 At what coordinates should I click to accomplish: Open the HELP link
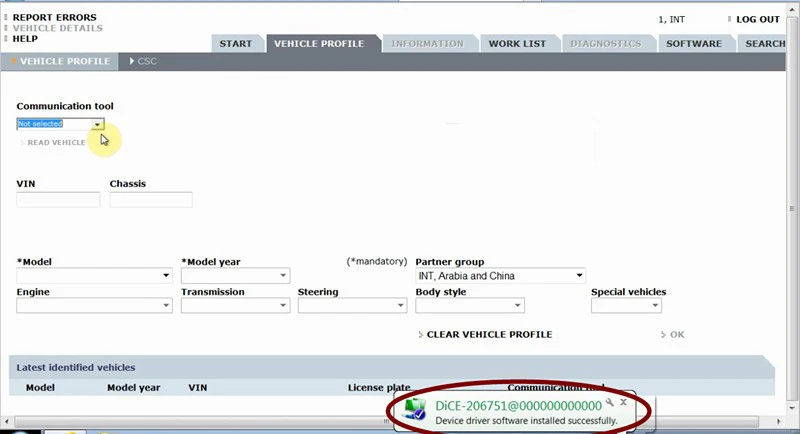tap(25, 39)
